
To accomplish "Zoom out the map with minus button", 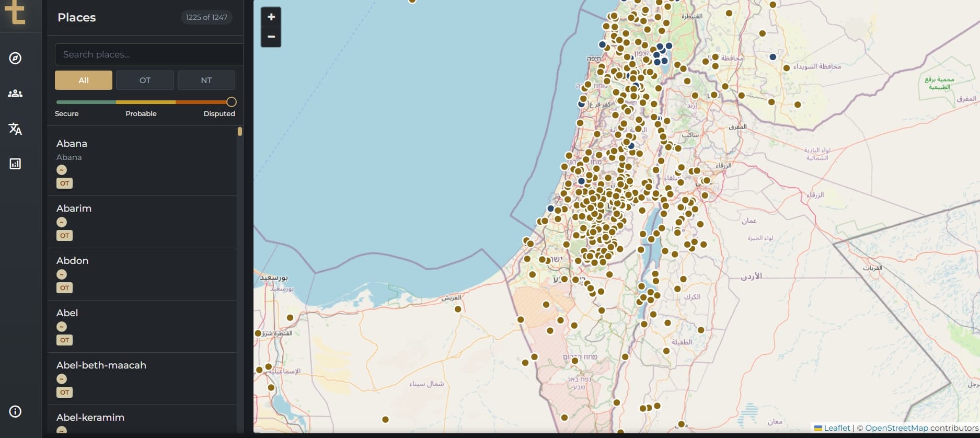I will click(x=271, y=37).
